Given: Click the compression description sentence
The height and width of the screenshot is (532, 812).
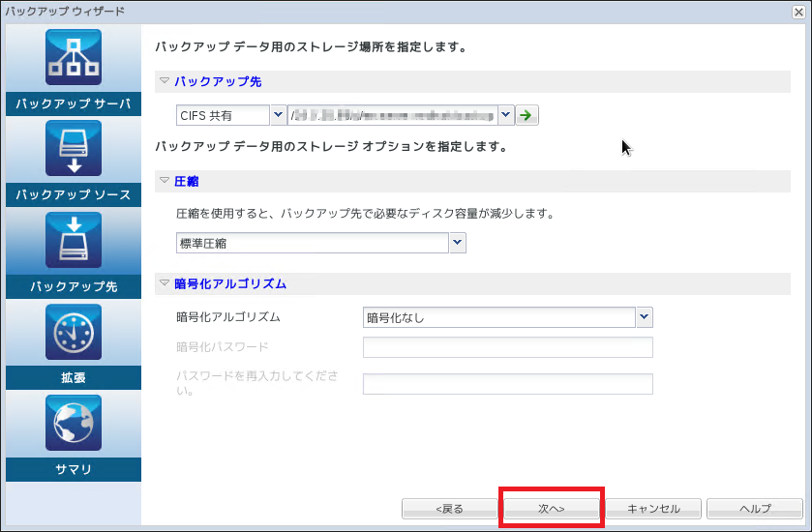Looking at the screenshot, I should (365, 213).
